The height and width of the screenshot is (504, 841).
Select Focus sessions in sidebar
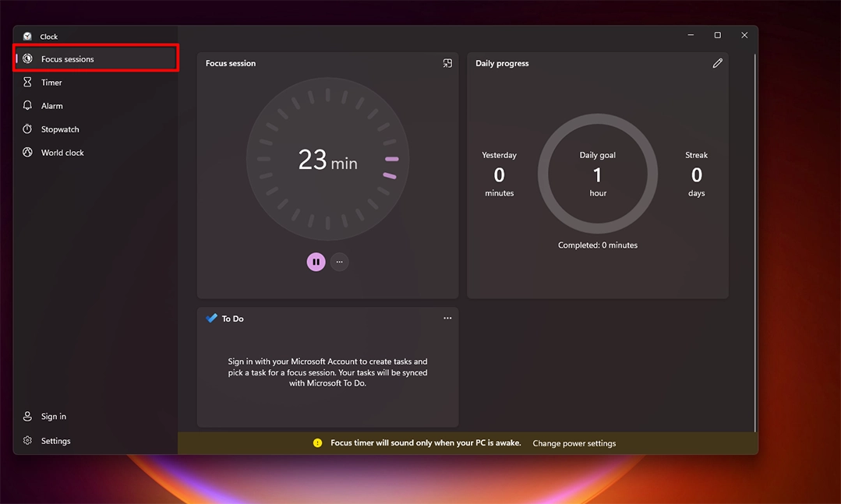pos(68,59)
